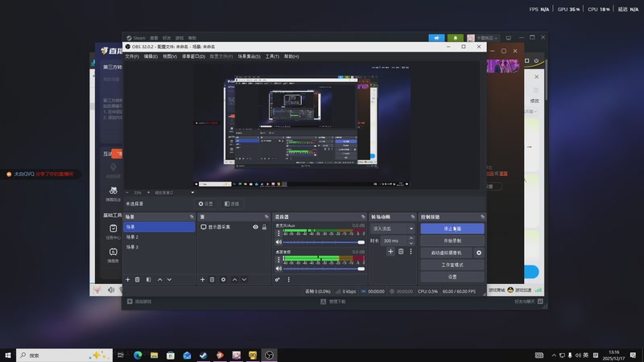
Task: Mute the Desktop Audio channel
Action: (x=279, y=269)
